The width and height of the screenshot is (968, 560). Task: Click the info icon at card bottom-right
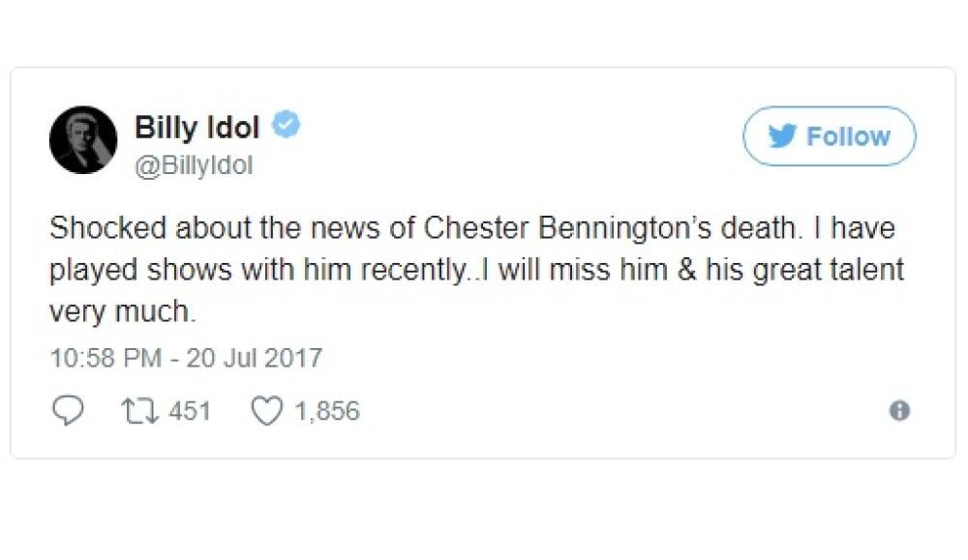point(899,411)
